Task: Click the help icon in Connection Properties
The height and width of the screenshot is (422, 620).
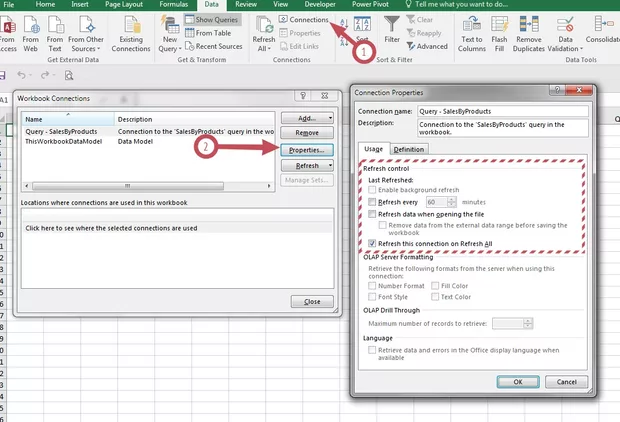Action: coord(558,90)
